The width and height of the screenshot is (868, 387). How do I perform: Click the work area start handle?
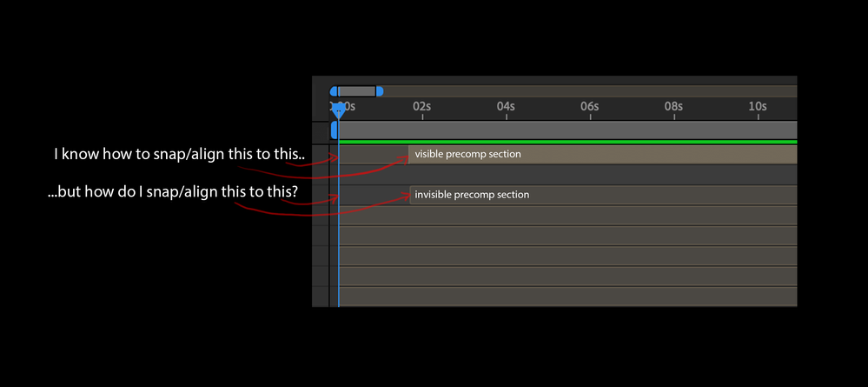(335, 130)
